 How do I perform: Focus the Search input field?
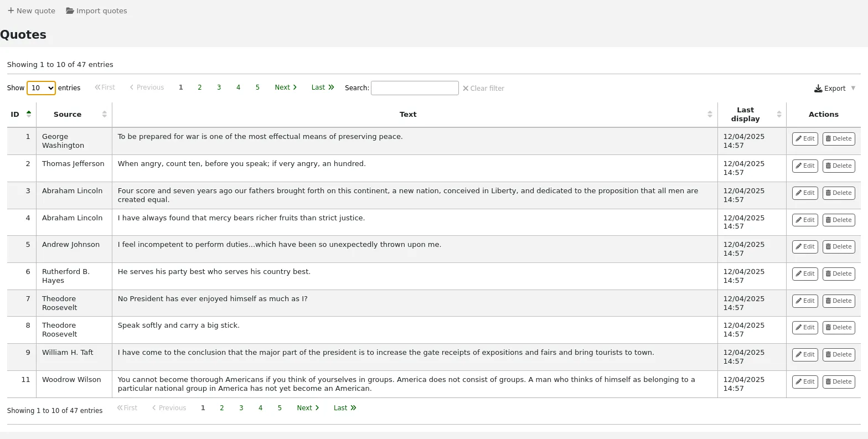pos(415,88)
